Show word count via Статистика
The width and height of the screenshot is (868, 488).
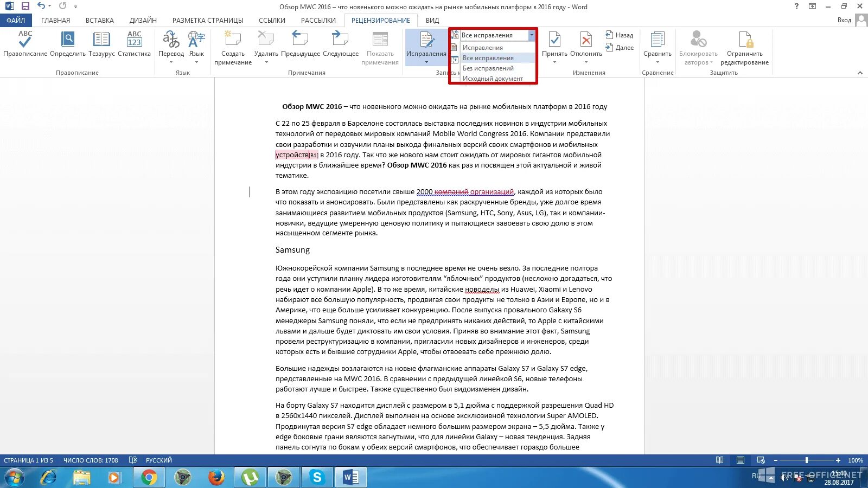coord(134,43)
